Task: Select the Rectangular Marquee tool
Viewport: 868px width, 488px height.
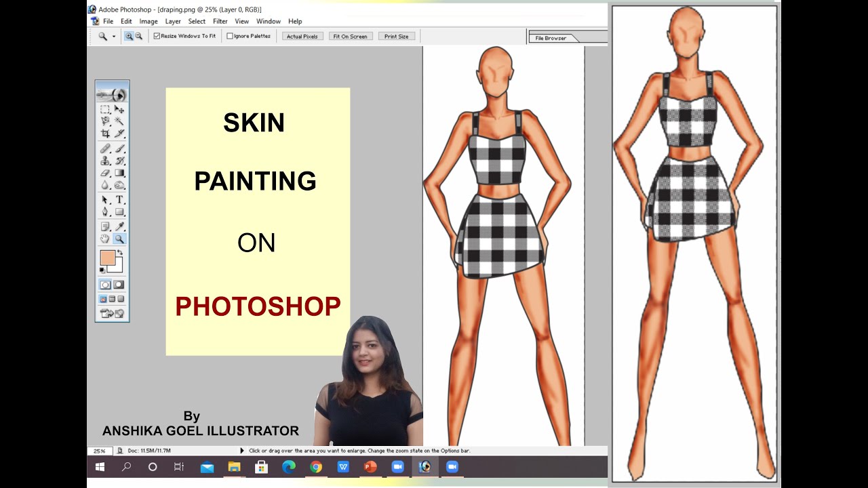Action: pos(105,109)
